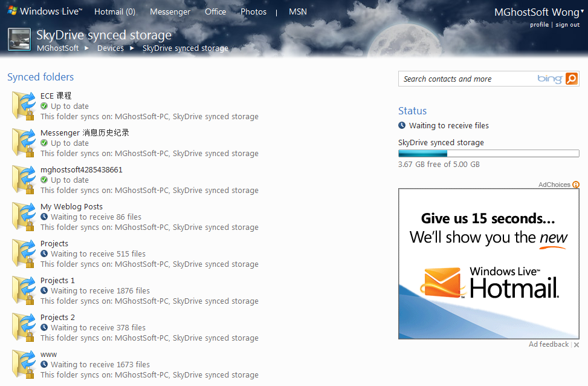Click the Messenger 消息历史纪录 folder icon
The height and width of the screenshot is (386, 588).
[x=24, y=142]
